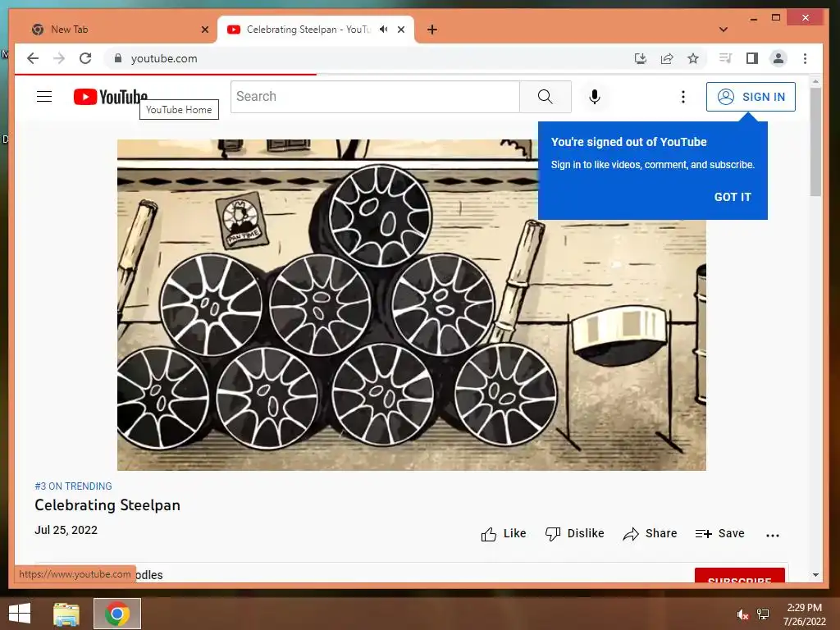
Task: Dismiss the popup with GOT IT
Action: (733, 197)
